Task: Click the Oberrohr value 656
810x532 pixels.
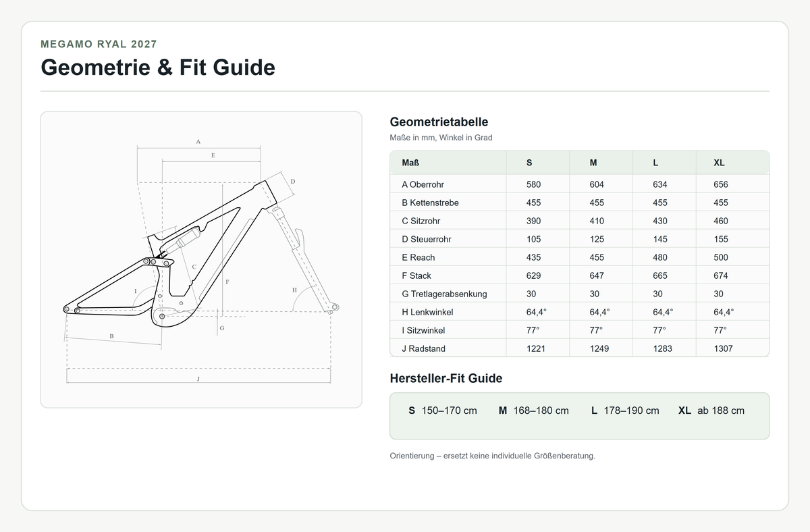Action: pyautogui.click(x=721, y=184)
